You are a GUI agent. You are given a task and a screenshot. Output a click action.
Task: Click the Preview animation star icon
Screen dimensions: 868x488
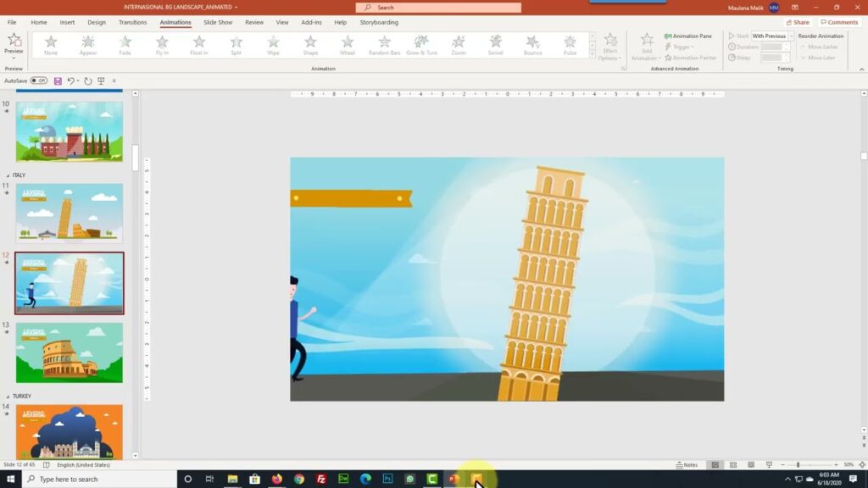14,41
